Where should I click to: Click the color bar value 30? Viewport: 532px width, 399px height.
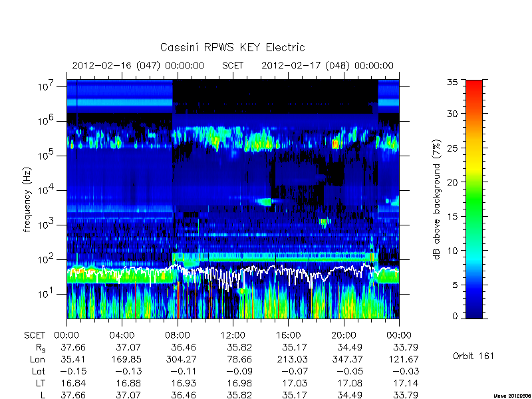(452, 114)
